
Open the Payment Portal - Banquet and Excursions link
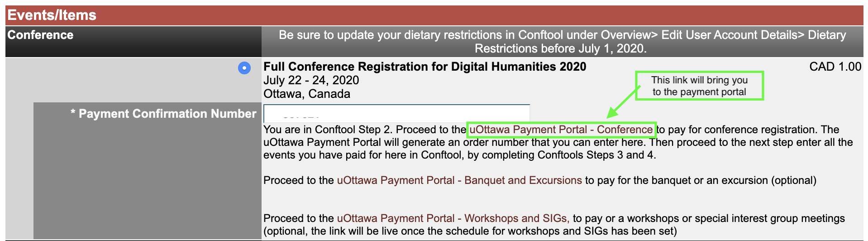[459, 180]
